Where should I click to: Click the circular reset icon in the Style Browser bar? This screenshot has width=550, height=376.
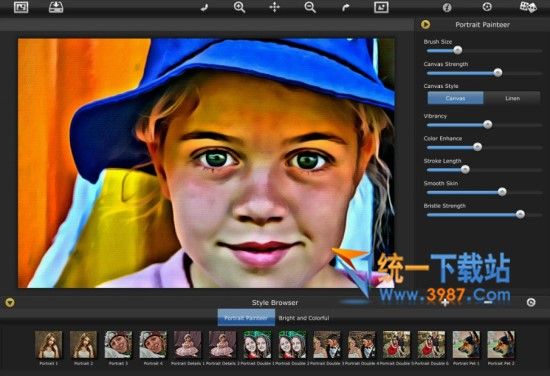pyautogui.click(x=531, y=302)
